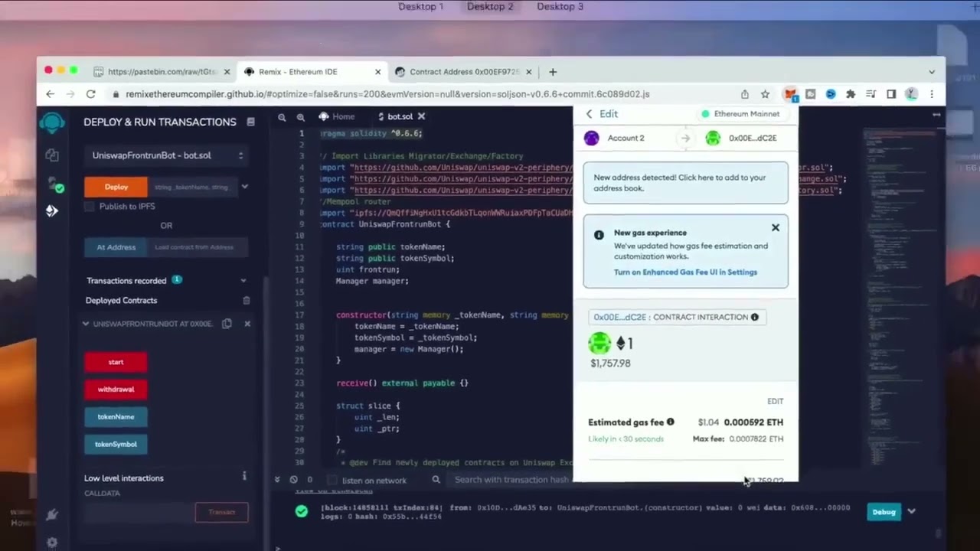Click info icon next to CONTRACT INTERACTION

tap(754, 317)
